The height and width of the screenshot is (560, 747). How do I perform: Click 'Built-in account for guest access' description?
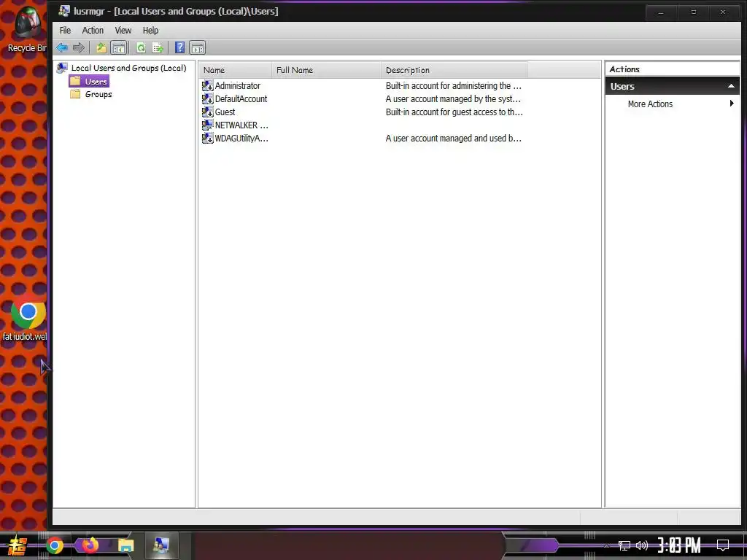click(454, 112)
